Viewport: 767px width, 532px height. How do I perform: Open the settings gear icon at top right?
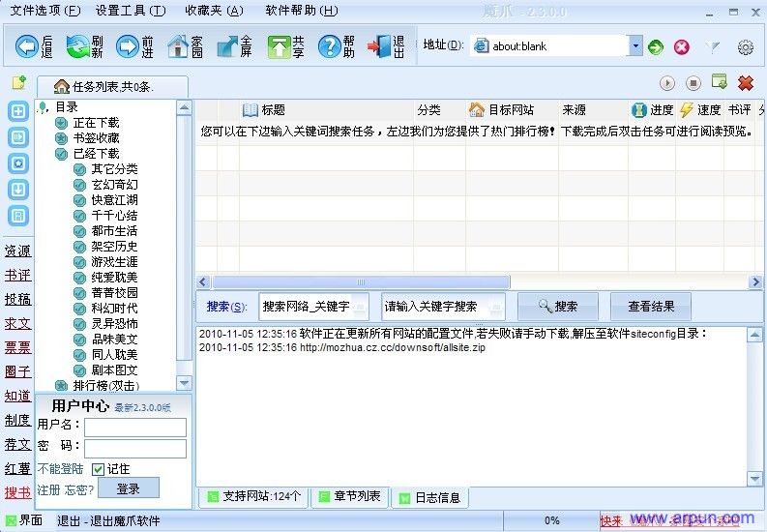(x=745, y=46)
